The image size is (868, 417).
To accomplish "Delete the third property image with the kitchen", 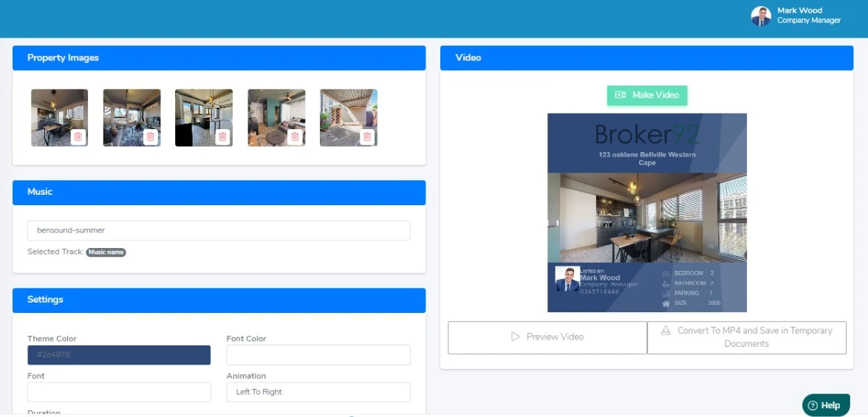I will [222, 137].
